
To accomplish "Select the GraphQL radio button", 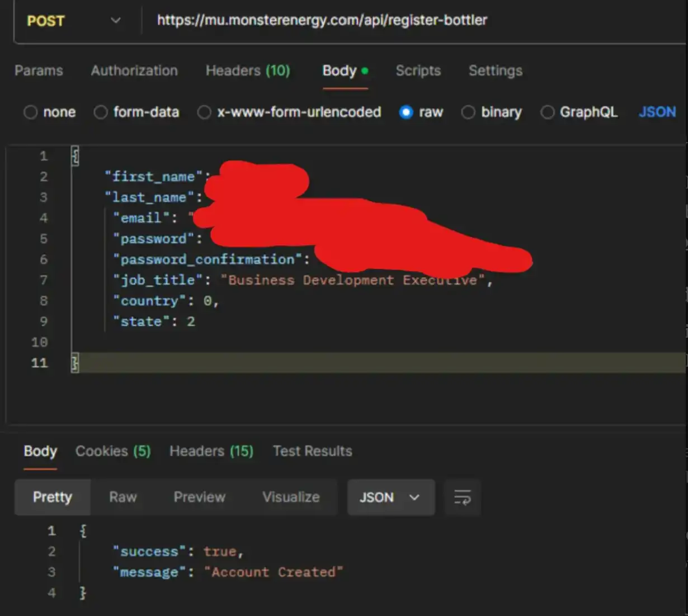I will point(547,112).
